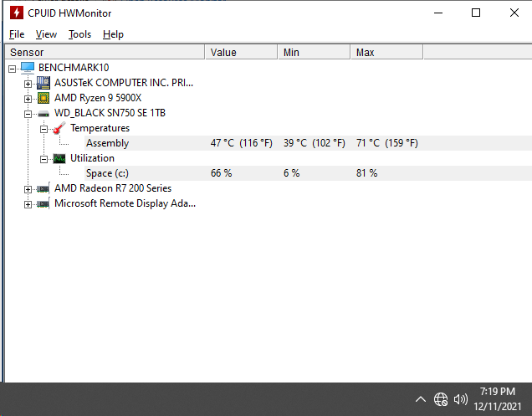Click the Value column header
532x416 pixels.
pos(241,52)
